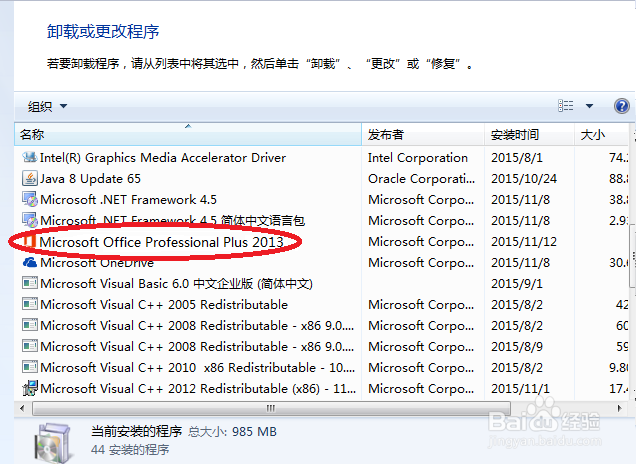636x464 pixels.
Task: Sort by the 发布者 column header
Action: (x=423, y=134)
